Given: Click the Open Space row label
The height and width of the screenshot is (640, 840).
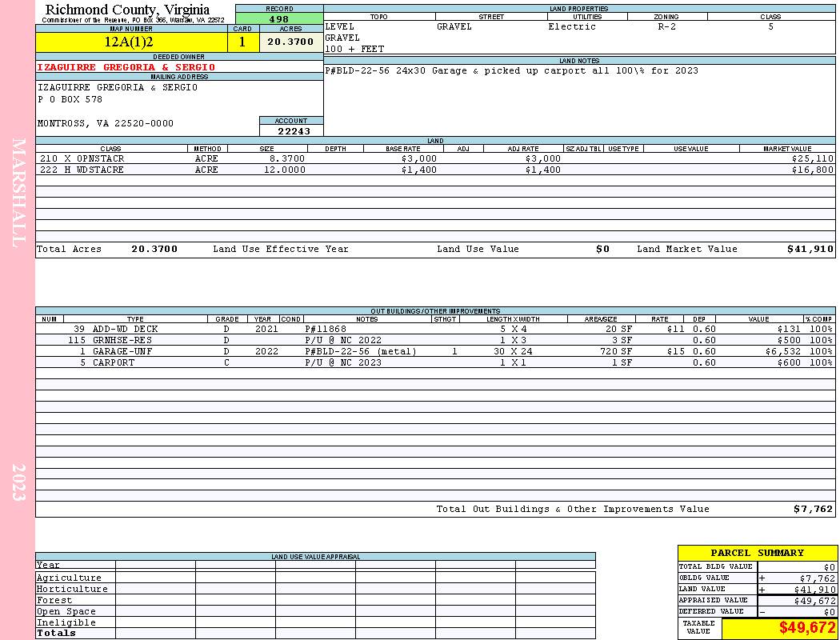Looking at the screenshot, I should pos(66,612).
